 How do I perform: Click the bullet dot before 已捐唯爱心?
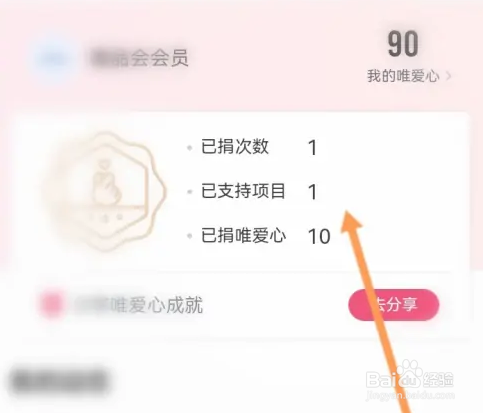click(190, 236)
